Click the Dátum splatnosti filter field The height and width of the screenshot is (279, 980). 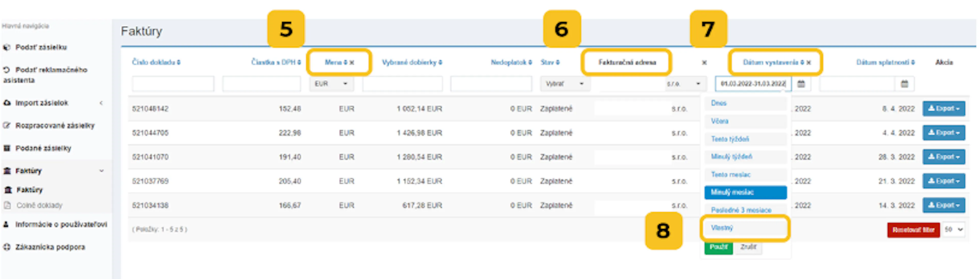coord(857,84)
